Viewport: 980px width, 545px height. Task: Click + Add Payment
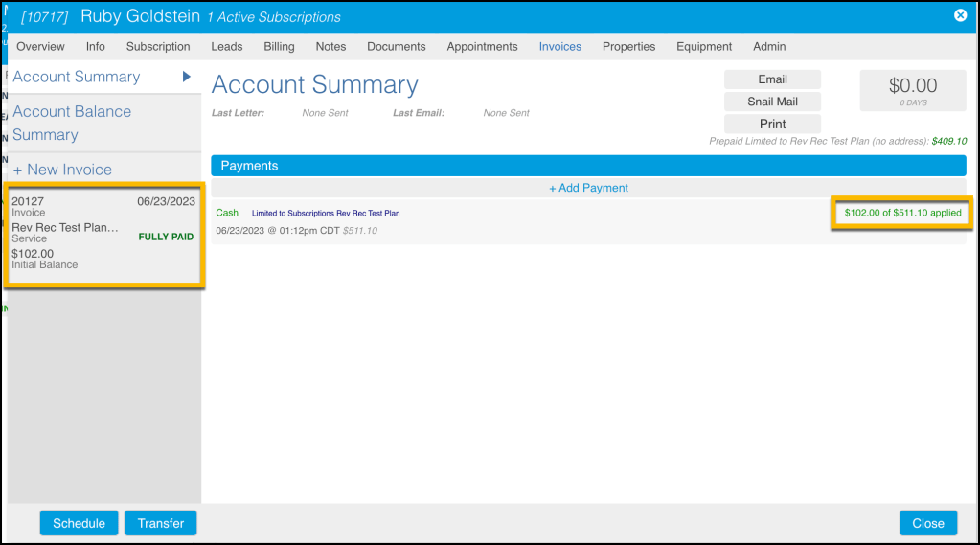588,188
